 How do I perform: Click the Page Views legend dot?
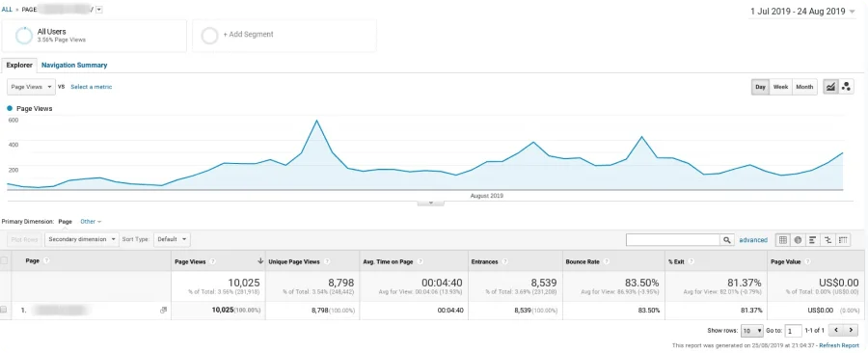[10, 108]
